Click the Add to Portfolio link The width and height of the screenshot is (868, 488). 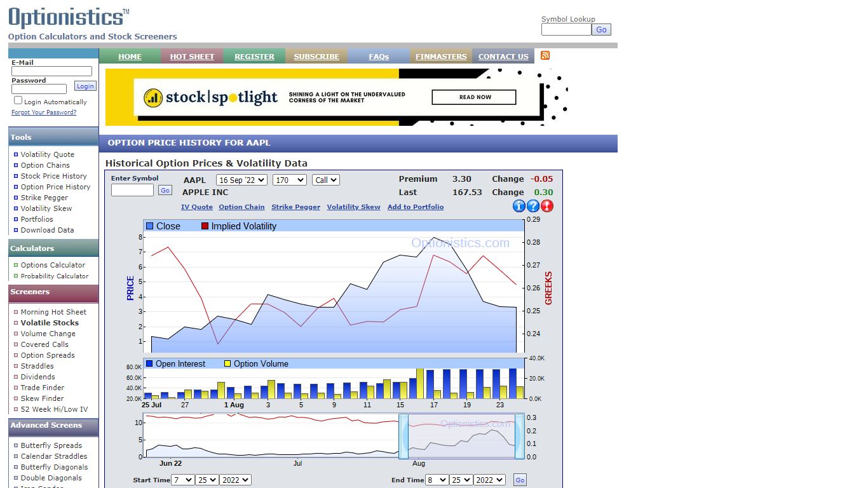pyautogui.click(x=416, y=207)
